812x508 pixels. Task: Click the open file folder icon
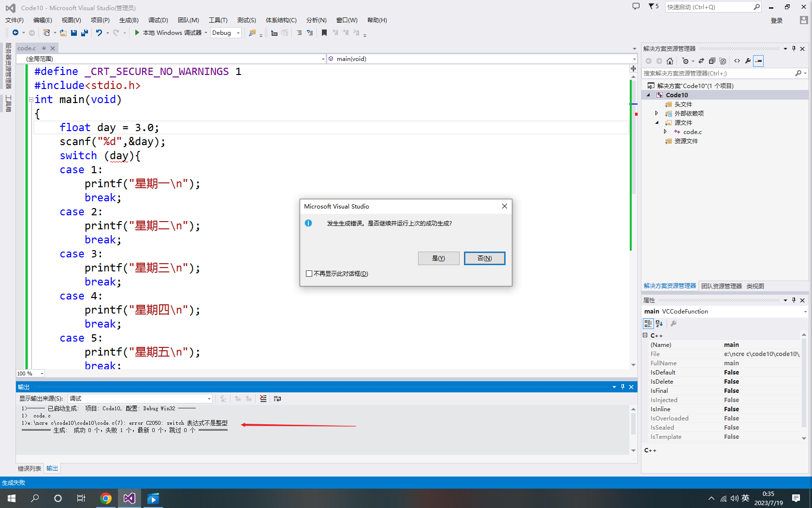pyautogui.click(x=63, y=33)
